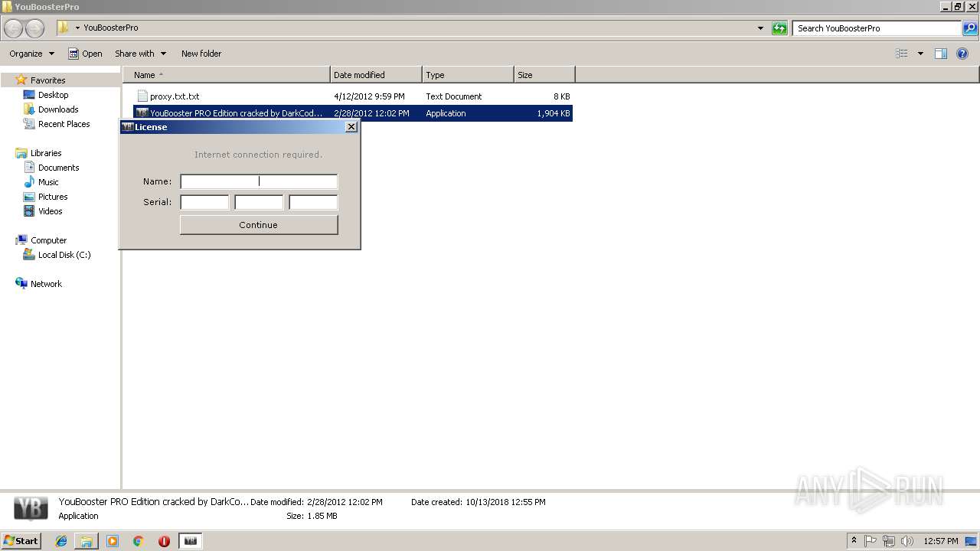This screenshot has width=980, height=551.
Task: Open Recent Places in navigation pane
Action: coord(64,124)
